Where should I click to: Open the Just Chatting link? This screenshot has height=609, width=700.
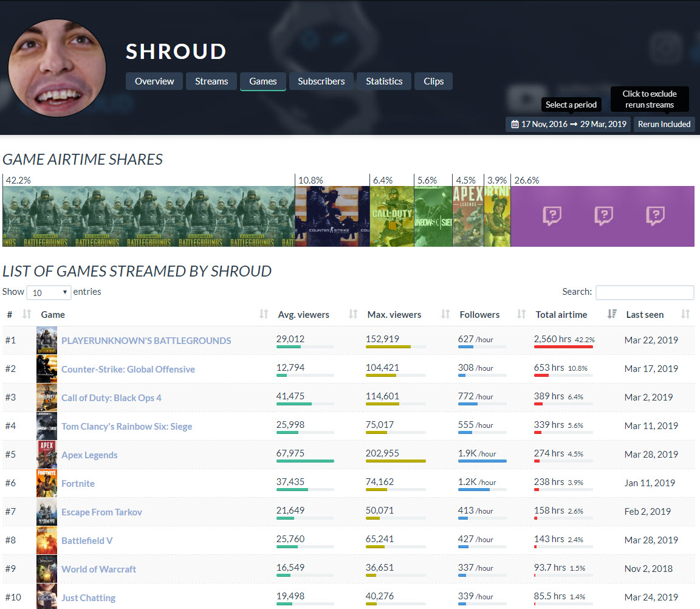tap(88, 598)
